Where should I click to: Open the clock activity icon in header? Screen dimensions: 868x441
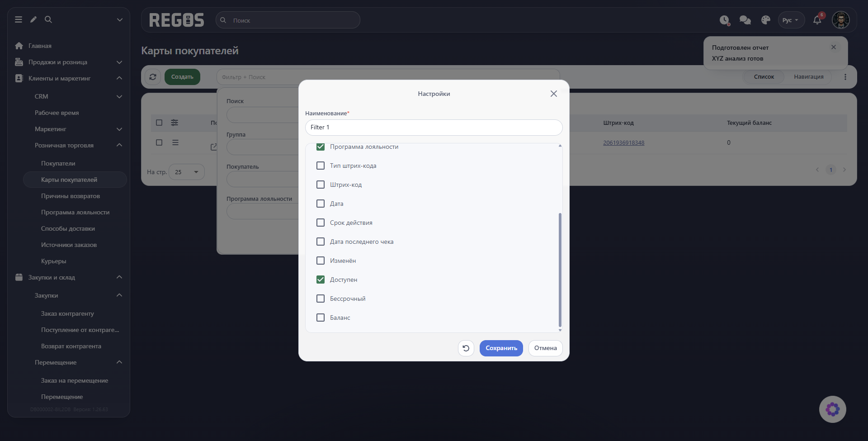pyautogui.click(x=725, y=20)
